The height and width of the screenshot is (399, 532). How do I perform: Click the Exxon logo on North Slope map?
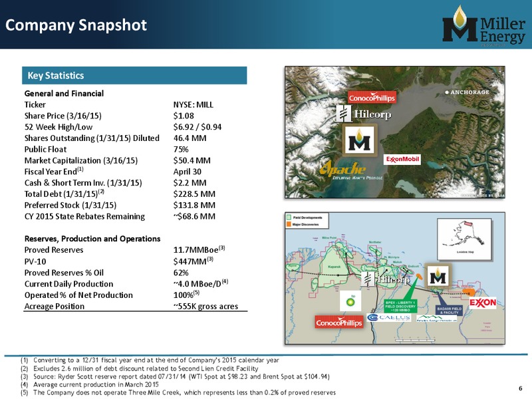coord(483,303)
